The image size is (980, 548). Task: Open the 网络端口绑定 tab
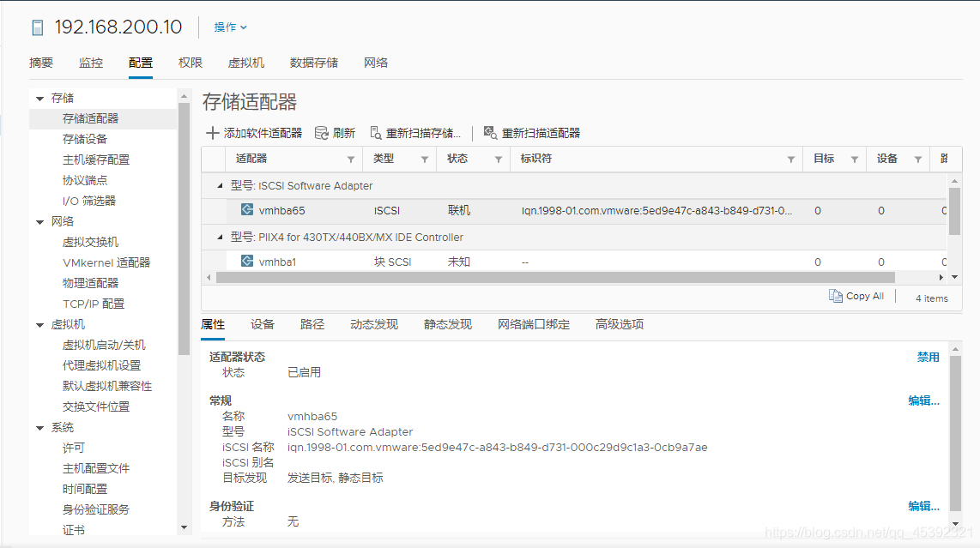tap(533, 324)
